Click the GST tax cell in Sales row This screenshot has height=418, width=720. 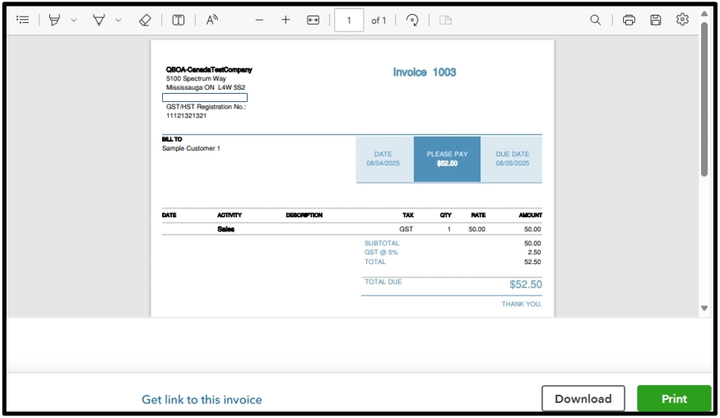pos(406,229)
